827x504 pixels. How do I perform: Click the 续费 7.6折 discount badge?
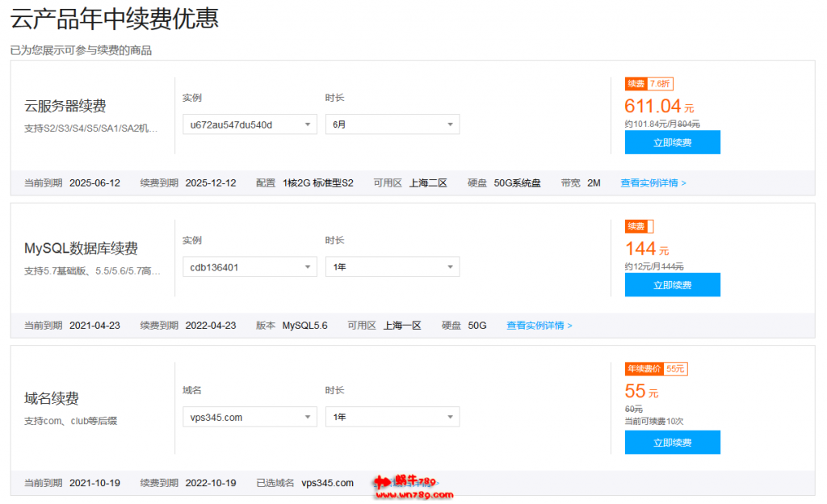649,84
